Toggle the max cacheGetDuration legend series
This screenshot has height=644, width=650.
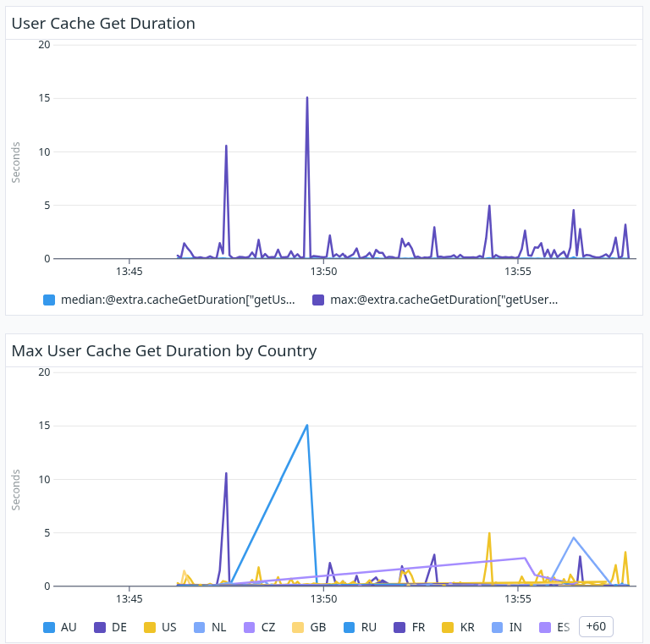[435, 300]
